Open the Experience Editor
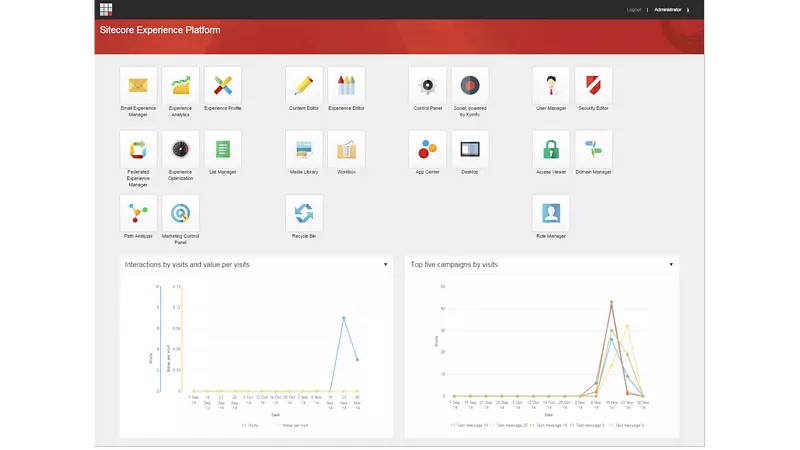800x450 pixels. click(x=346, y=85)
